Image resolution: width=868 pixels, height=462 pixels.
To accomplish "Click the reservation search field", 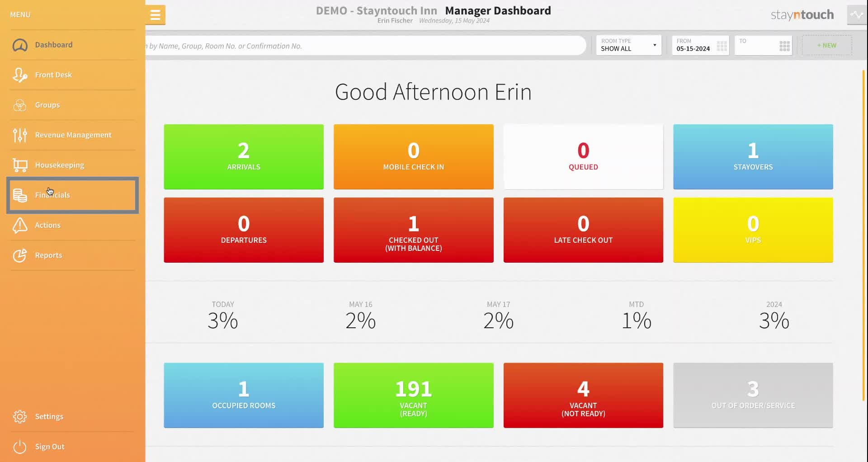I will click(365, 46).
